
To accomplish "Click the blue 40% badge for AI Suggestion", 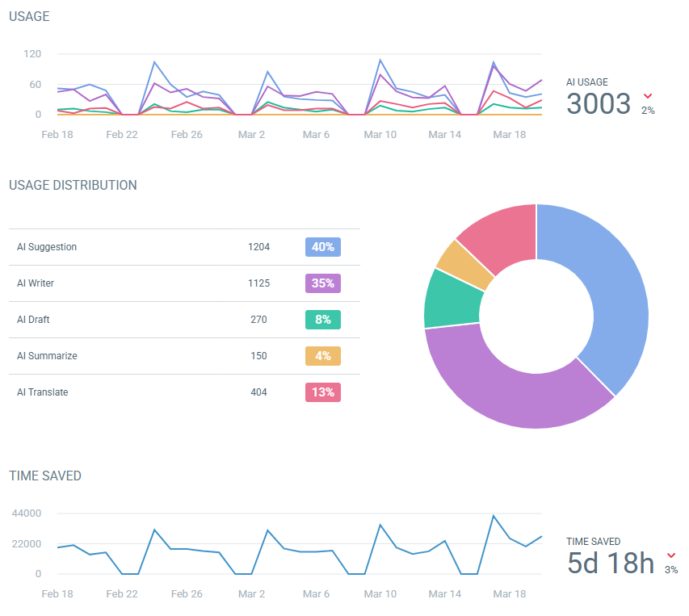I will pos(322,247).
